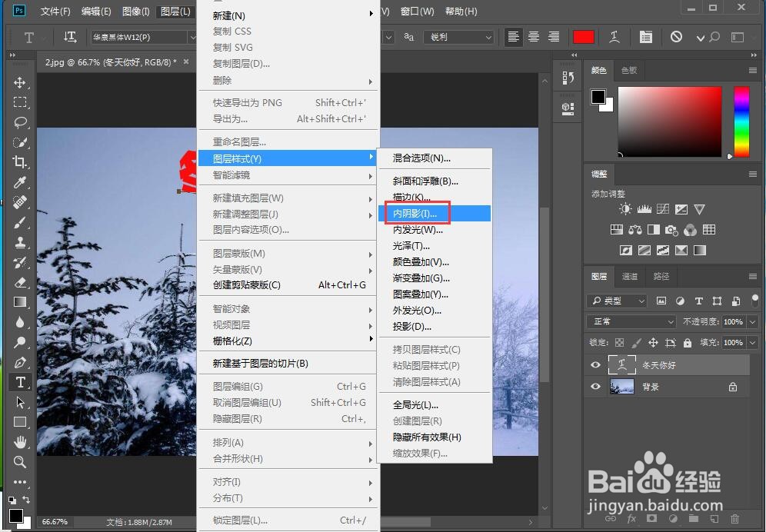Hide the 背景 layer

click(594, 387)
